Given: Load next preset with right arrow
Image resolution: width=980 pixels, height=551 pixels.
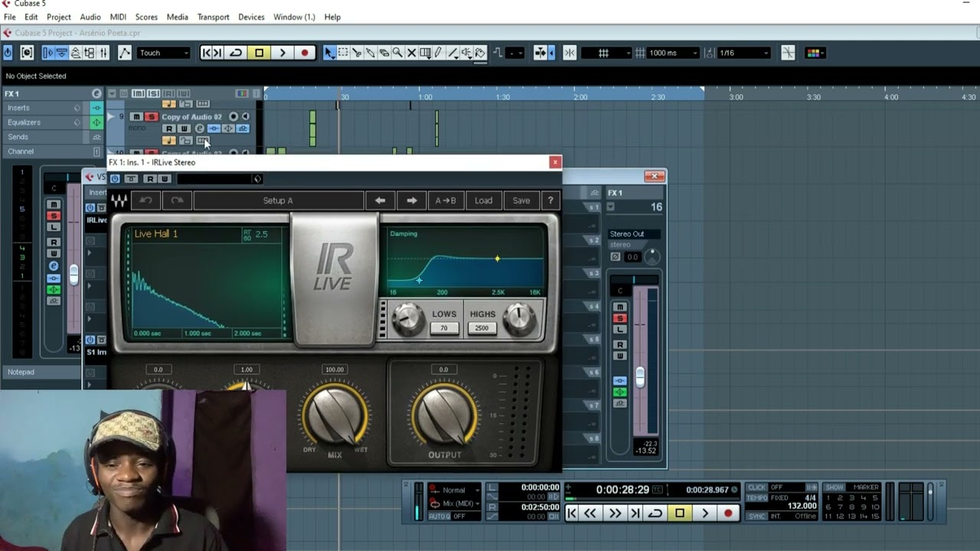Looking at the screenshot, I should tap(411, 201).
